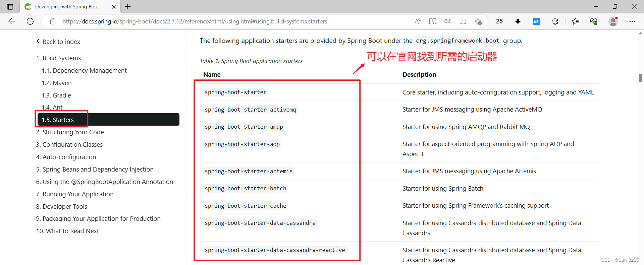Close the Developing with Spring Boot tab
The image size is (644, 265).
[114, 7]
